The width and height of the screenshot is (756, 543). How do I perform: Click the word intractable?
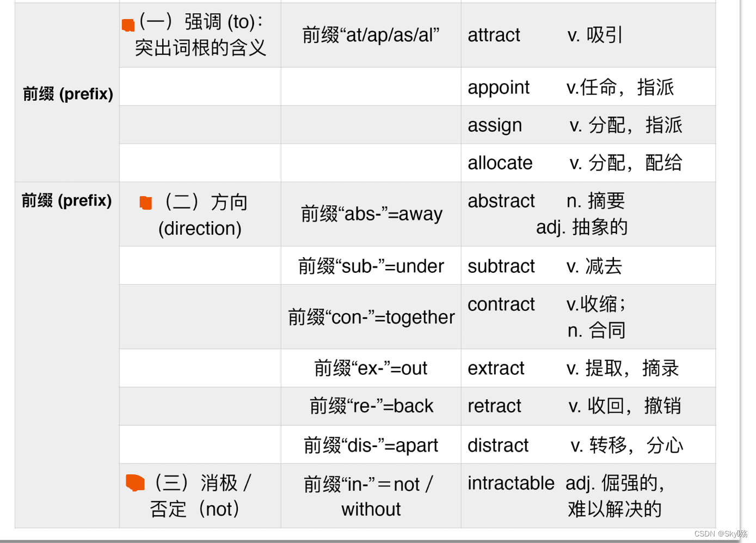coord(511,483)
